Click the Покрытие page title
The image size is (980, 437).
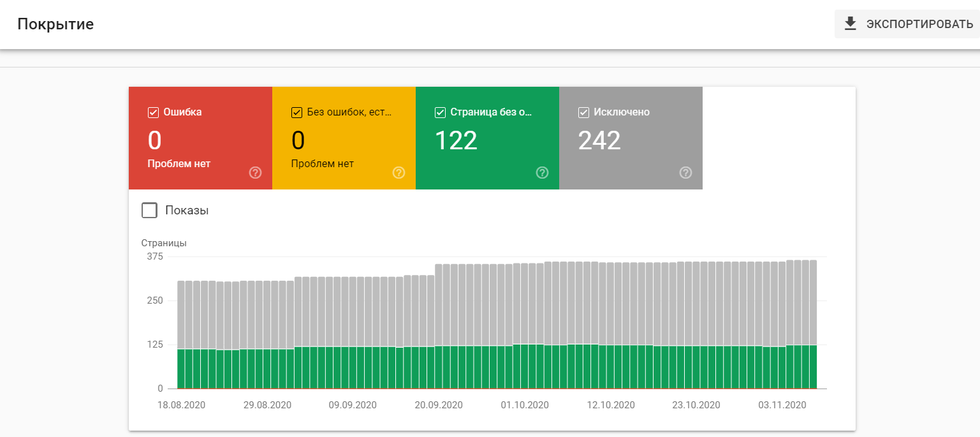tap(55, 24)
